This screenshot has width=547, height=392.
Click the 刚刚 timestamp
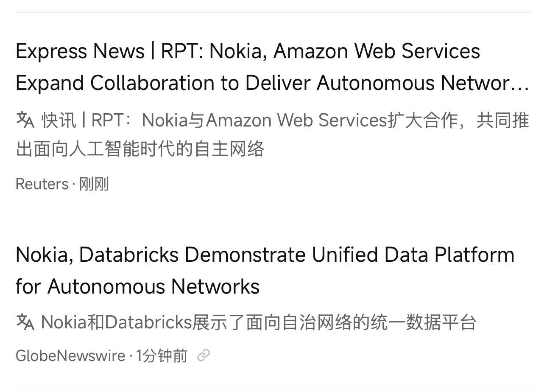tap(94, 185)
